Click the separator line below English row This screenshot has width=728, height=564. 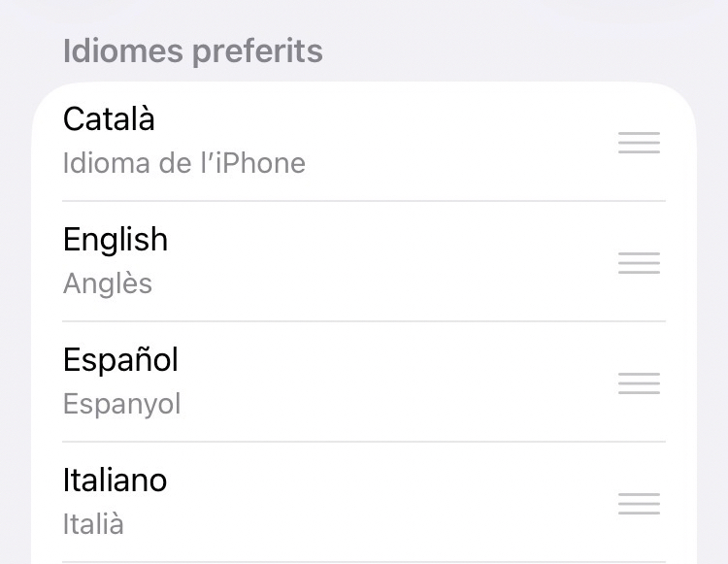tap(364, 321)
